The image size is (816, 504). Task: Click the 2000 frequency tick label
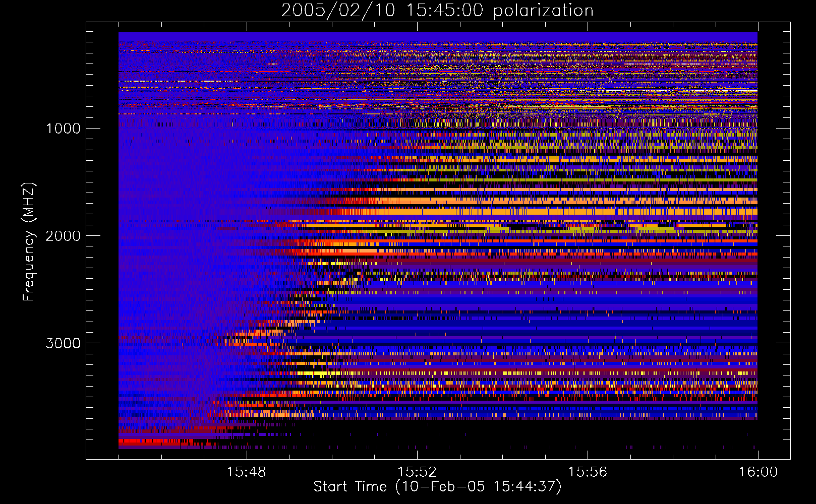tap(63, 236)
